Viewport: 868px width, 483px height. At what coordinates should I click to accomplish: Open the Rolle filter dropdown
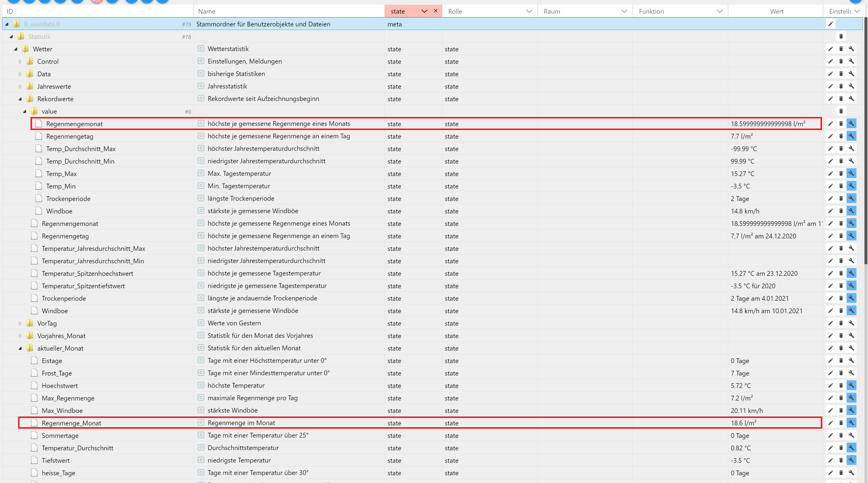click(529, 11)
